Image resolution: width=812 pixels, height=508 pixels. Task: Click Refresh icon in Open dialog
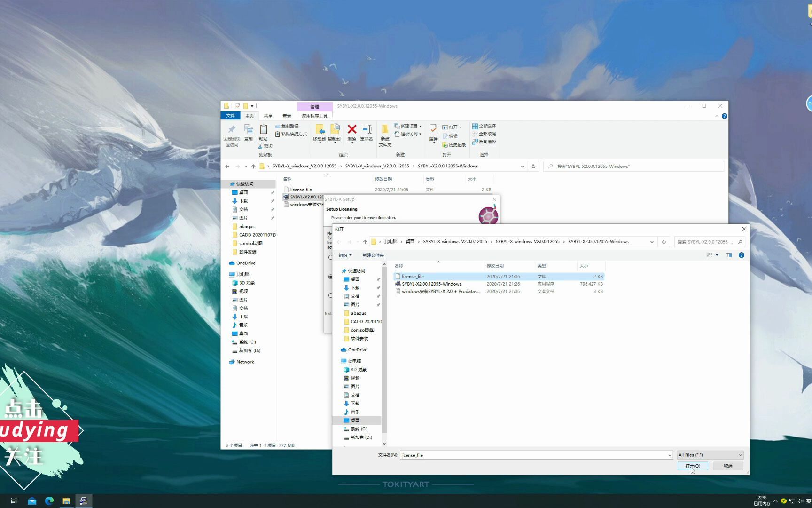pos(664,242)
